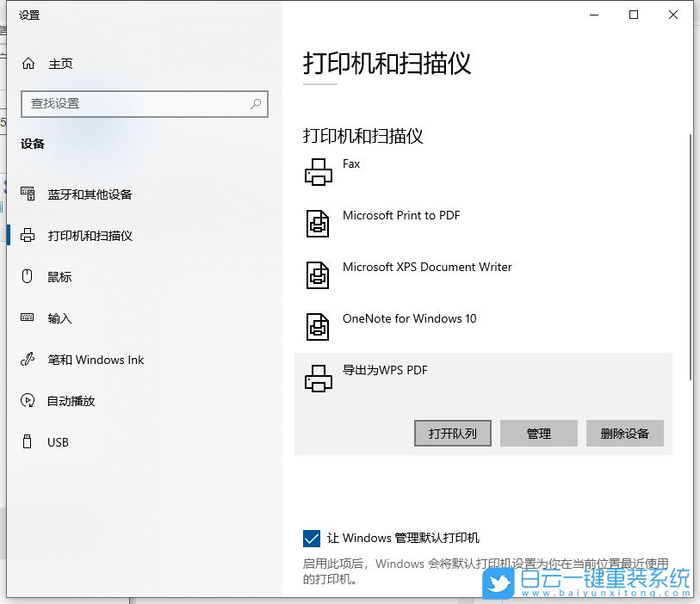
Task: Select the Fax printer icon
Action: point(319,171)
